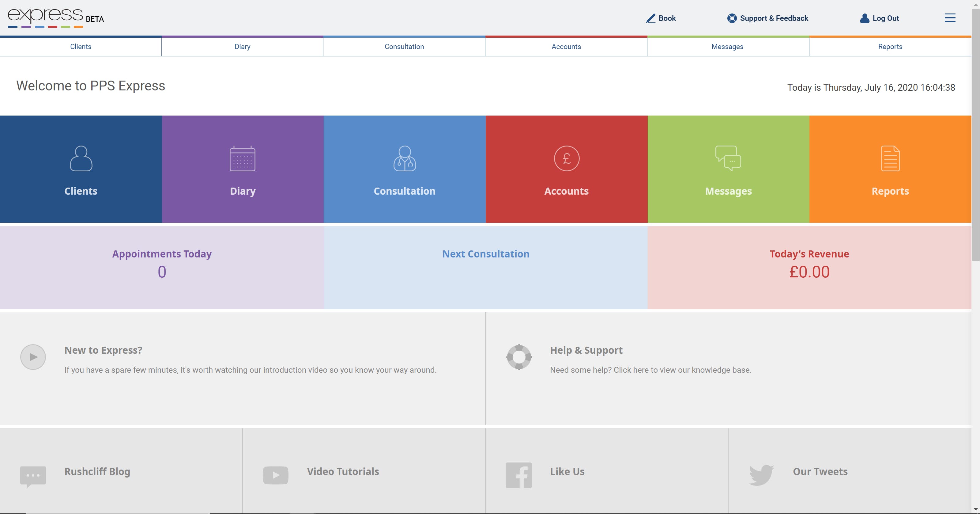The image size is (980, 514).
Task: Switch to the Accounts navigation tab
Action: coord(566,47)
